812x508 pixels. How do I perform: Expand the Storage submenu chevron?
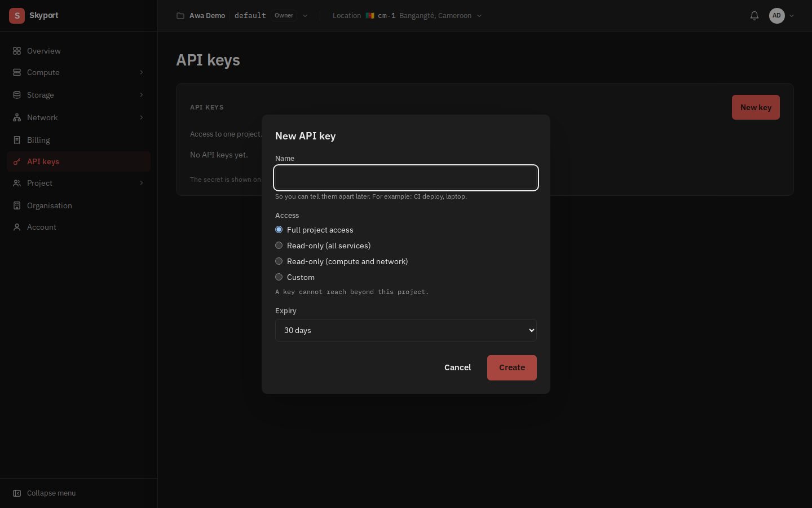point(142,95)
